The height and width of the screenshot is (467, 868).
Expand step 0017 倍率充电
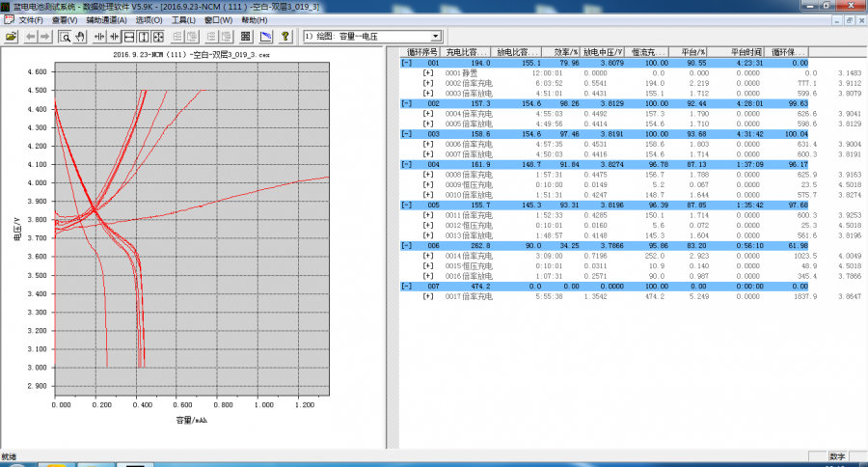(x=428, y=296)
